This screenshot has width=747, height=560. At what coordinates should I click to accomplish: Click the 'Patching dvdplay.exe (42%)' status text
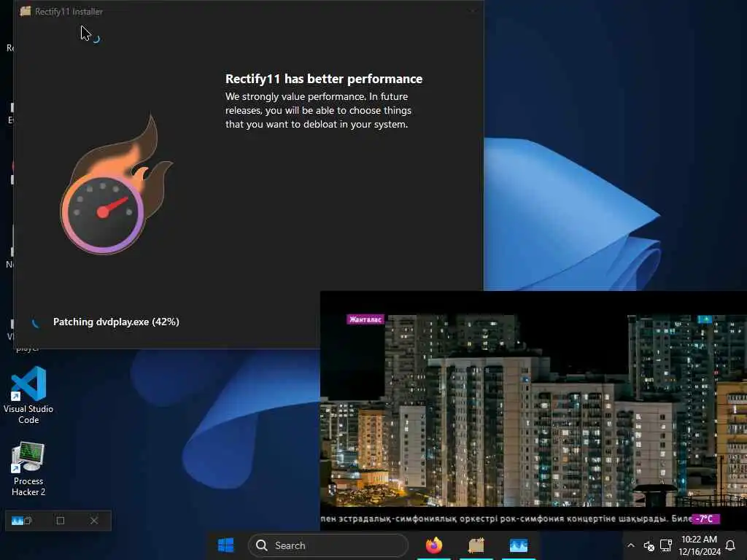(116, 322)
